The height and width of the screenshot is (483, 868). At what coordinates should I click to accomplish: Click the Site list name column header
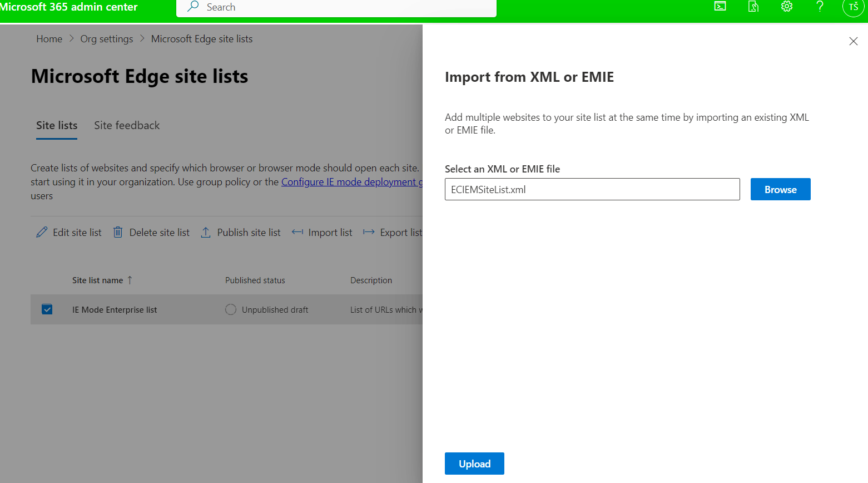(98, 280)
